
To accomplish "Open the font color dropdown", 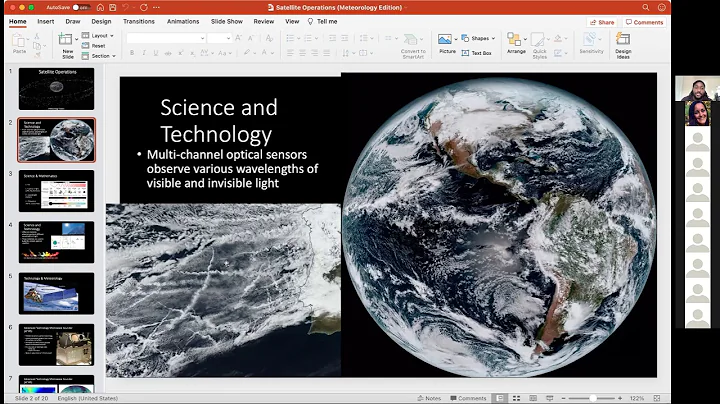I will point(272,53).
